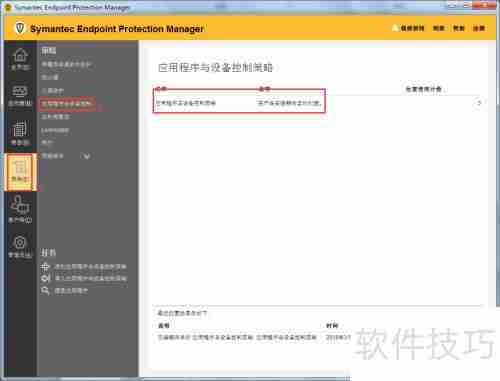This screenshot has width=500, height=381.
Task: Click the location use count value in row
Action: (479, 103)
